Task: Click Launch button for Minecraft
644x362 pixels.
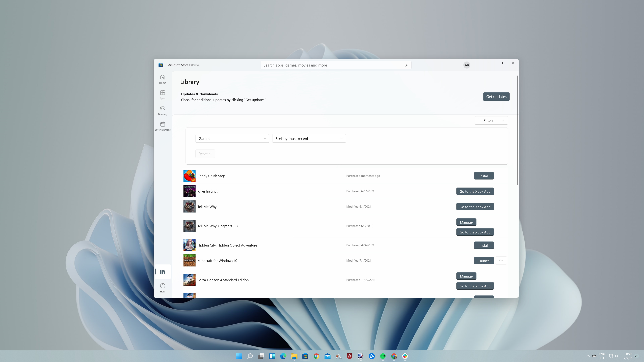Action: [484, 260]
